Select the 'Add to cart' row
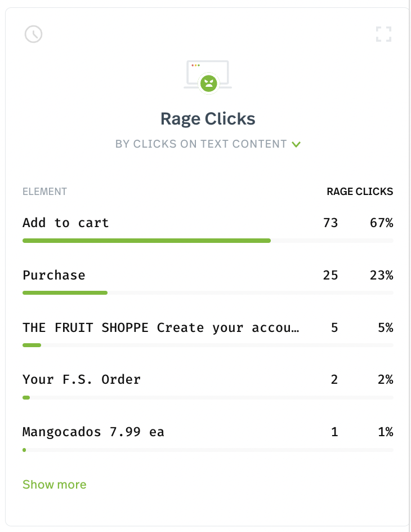 click(x=208, y=229)
